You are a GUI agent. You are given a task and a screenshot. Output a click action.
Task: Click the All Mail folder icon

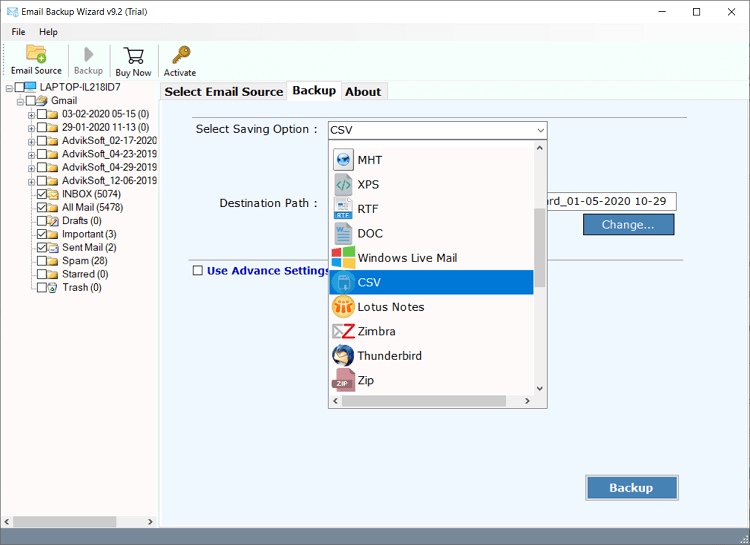[x=53, y=207]
